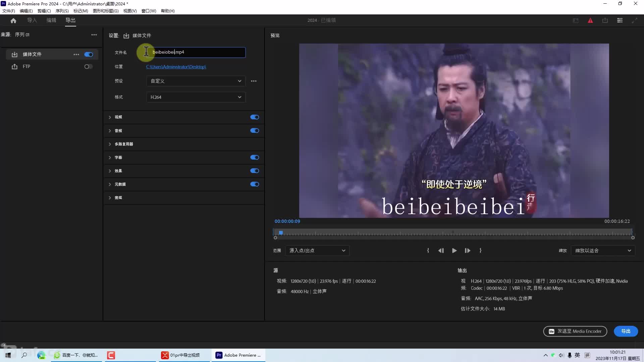Toggle 元数据 switch

coord(255,184)
